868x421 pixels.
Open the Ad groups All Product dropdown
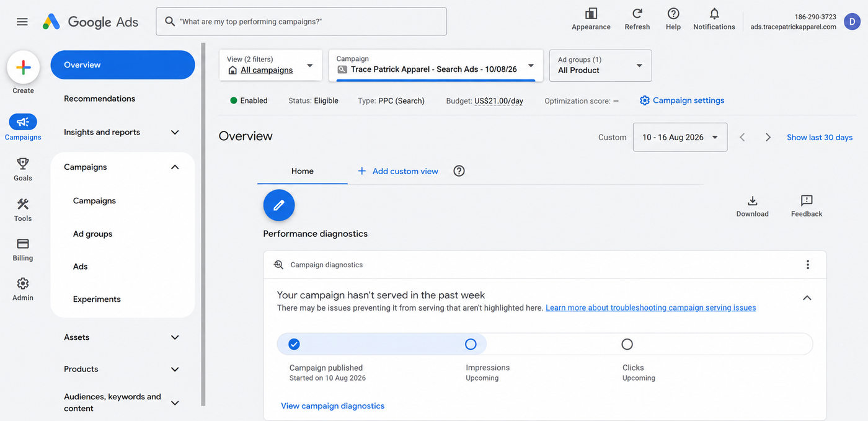coord(600,65)
